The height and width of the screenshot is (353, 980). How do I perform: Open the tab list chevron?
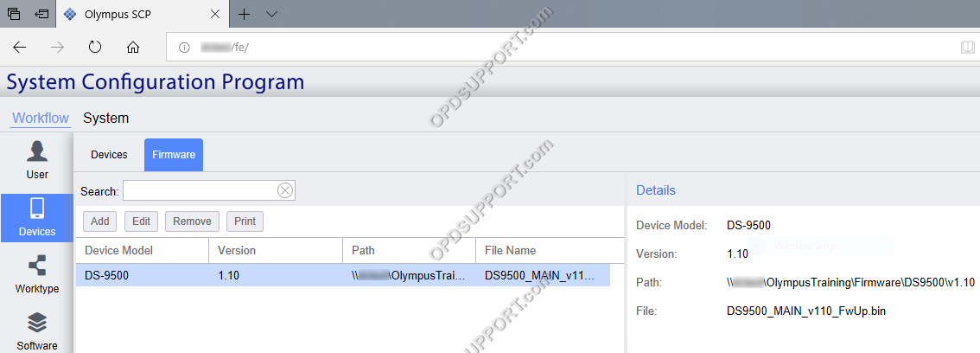click(x=271, y=14)
